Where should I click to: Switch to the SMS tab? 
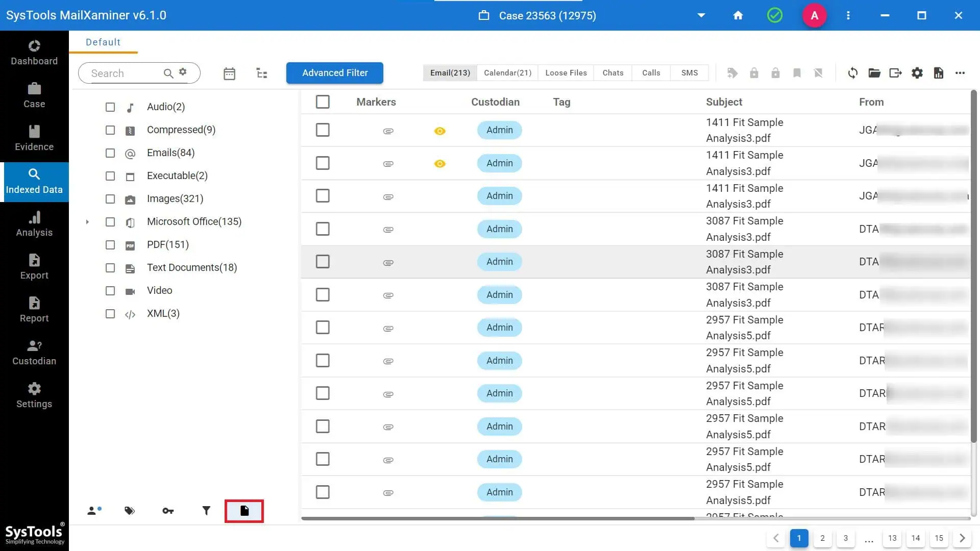point(690,73)
